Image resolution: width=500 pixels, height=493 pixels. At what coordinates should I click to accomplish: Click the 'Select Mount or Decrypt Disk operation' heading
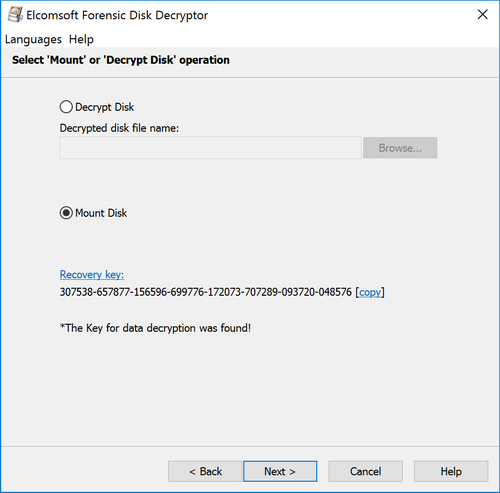coord(121,60)
